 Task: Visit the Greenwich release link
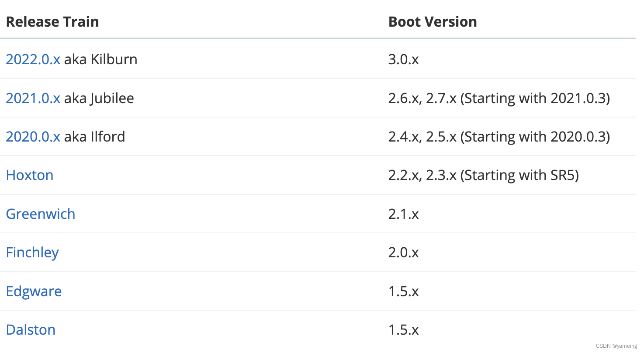[41, 214]
